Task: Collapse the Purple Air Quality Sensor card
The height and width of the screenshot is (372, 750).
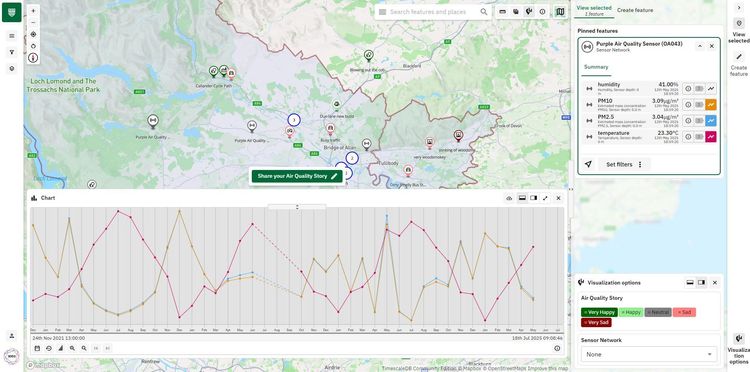Action: click(x=700, y=46)
